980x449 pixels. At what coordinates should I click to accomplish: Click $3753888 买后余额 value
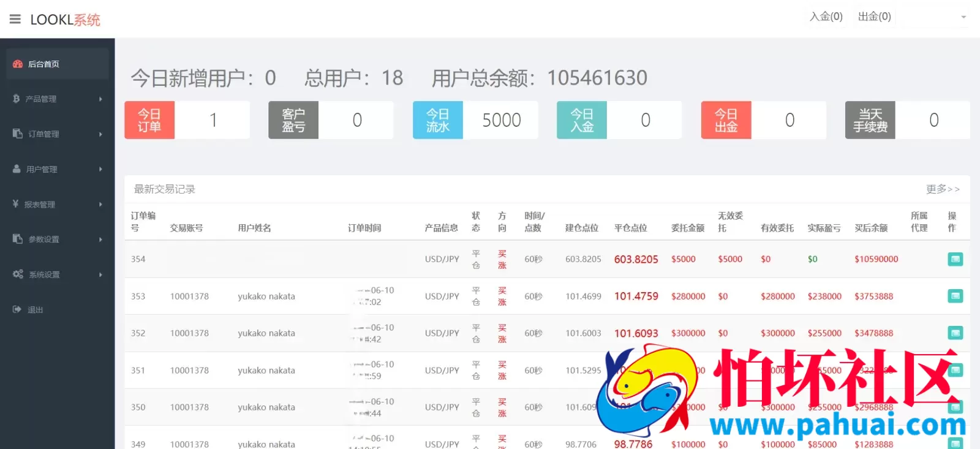coord(873,296)
